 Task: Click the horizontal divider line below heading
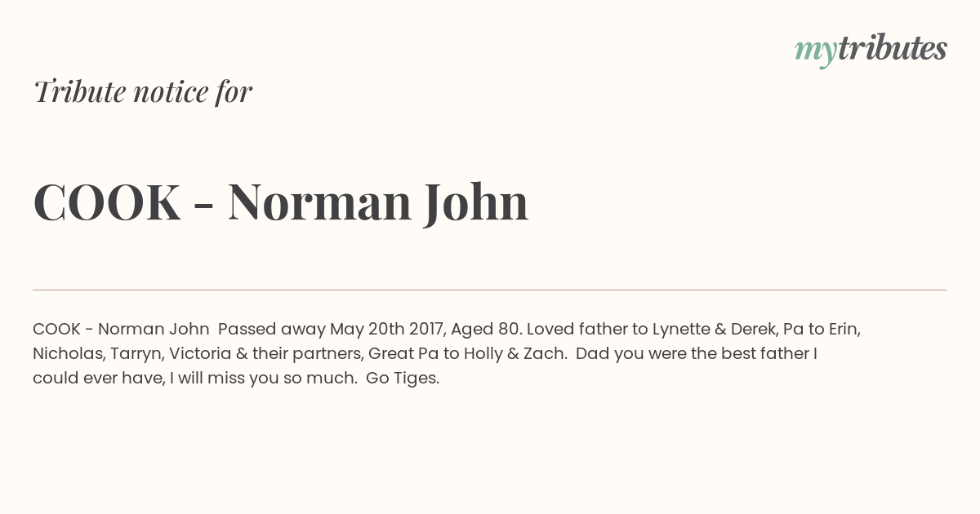490,290
